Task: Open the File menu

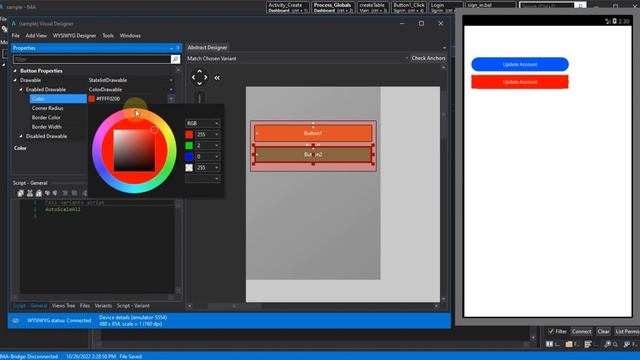Action: [16, 36]
